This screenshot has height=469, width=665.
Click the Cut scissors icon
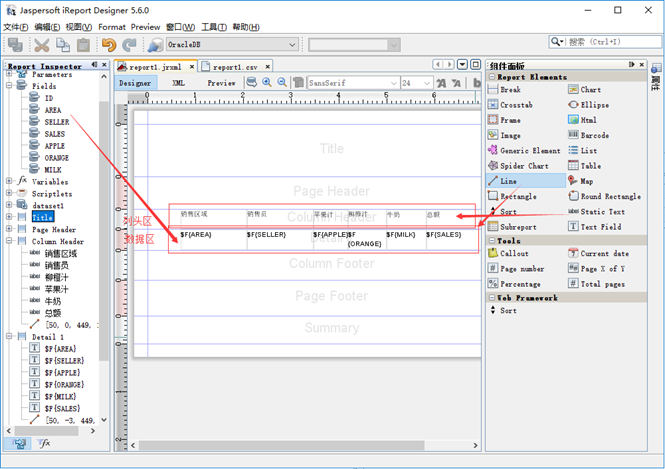click(41, 45)
